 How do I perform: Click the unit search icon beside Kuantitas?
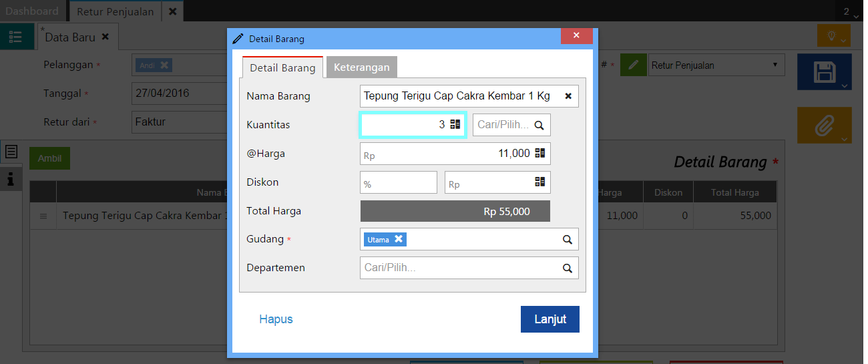[x=539, y=125]
